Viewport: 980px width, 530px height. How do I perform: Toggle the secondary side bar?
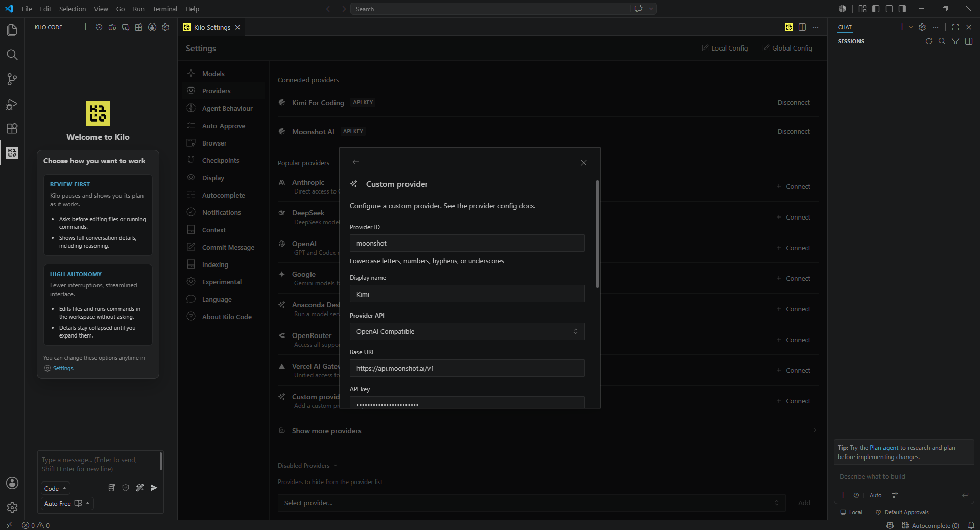[x=902, y=9]
